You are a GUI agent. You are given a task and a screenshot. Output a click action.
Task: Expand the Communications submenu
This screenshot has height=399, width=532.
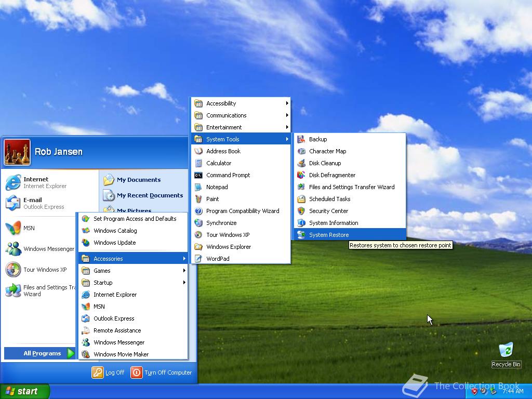coord(241,115)
